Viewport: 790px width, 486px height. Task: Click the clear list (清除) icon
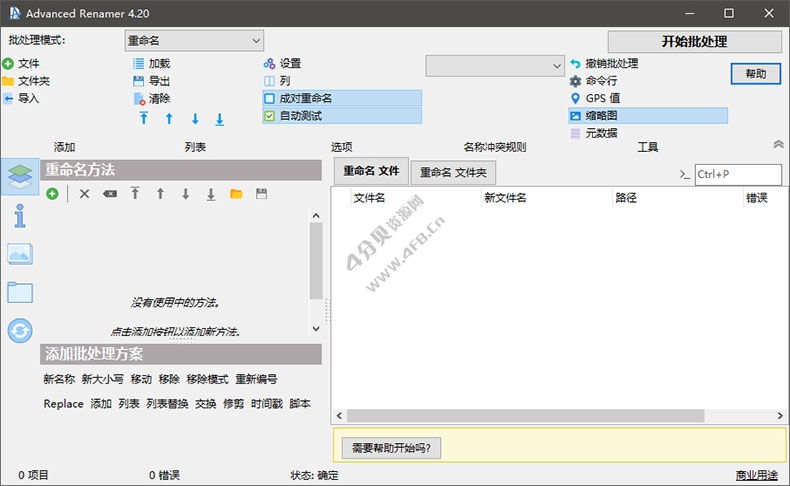point(139,99)
